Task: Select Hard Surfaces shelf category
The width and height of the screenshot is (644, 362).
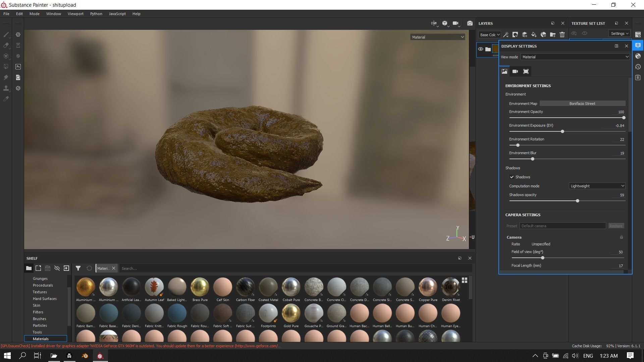Action: click(45, 299)
